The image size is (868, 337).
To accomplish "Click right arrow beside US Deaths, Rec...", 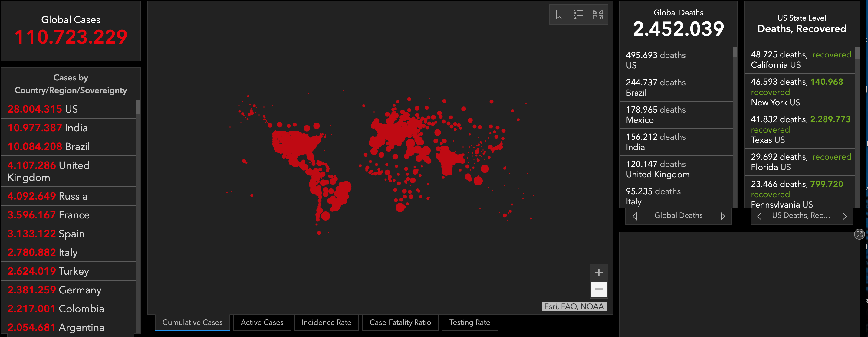I will (x=844, y=216).
